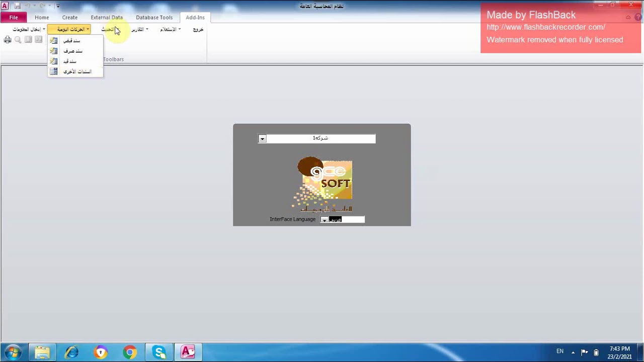Screen dimensions: 644x362
Task: Open the Customize Quick Access Toolbar arrow
Action: 58,6
